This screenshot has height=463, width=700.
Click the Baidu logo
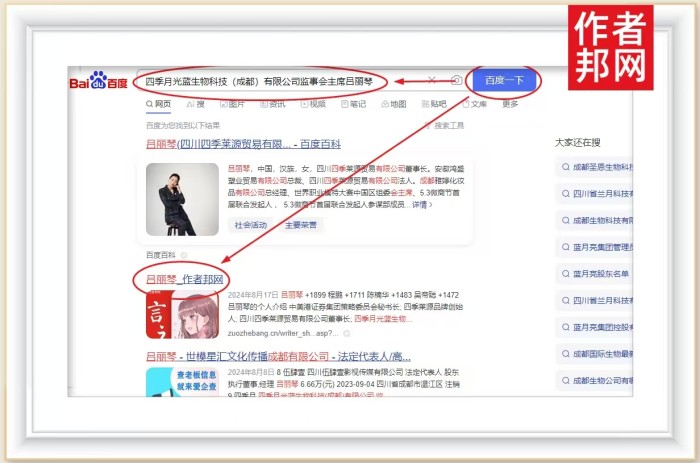click(x=97, y=81)
